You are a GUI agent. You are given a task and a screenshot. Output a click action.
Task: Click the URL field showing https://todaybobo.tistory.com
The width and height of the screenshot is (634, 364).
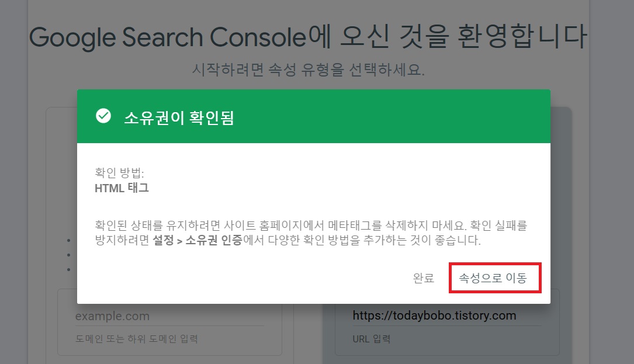447,316
